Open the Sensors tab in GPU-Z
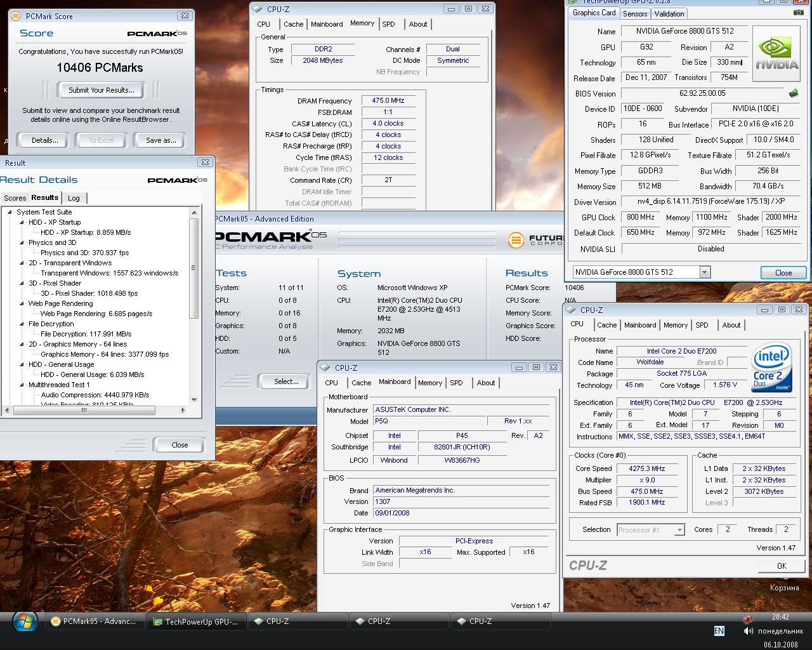The width and height of the screenshot is (812, 650). point(635,13)
